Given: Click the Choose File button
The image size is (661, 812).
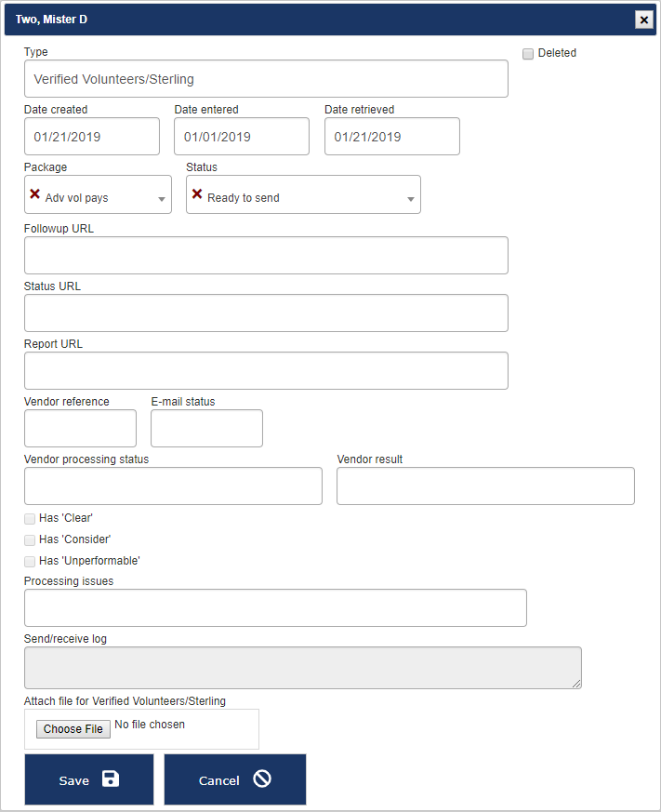Looking at the screenshot, I should [x=73, y=729].
